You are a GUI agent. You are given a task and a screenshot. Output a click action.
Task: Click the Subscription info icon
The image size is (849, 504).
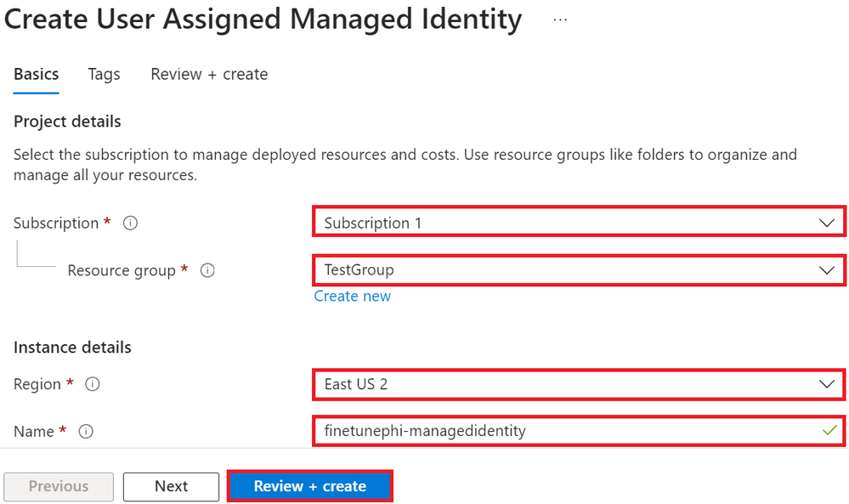pyautogui.click(x=131, y=224)
